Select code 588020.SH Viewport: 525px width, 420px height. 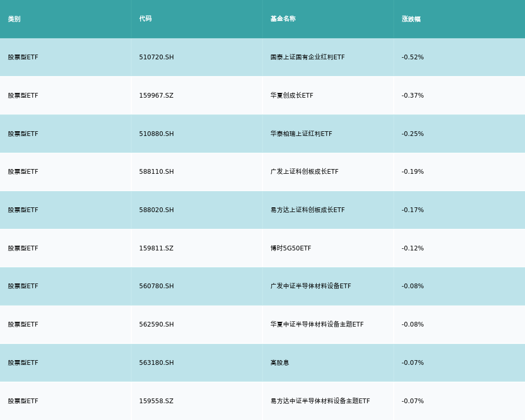tap(156, 210)
